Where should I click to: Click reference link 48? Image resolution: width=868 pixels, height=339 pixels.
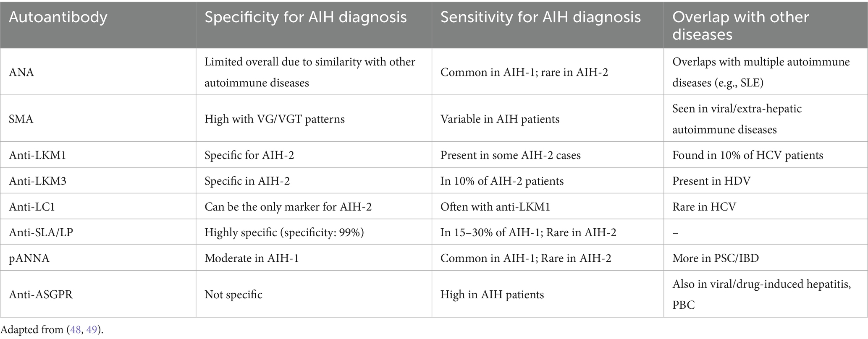click(76, 330)
